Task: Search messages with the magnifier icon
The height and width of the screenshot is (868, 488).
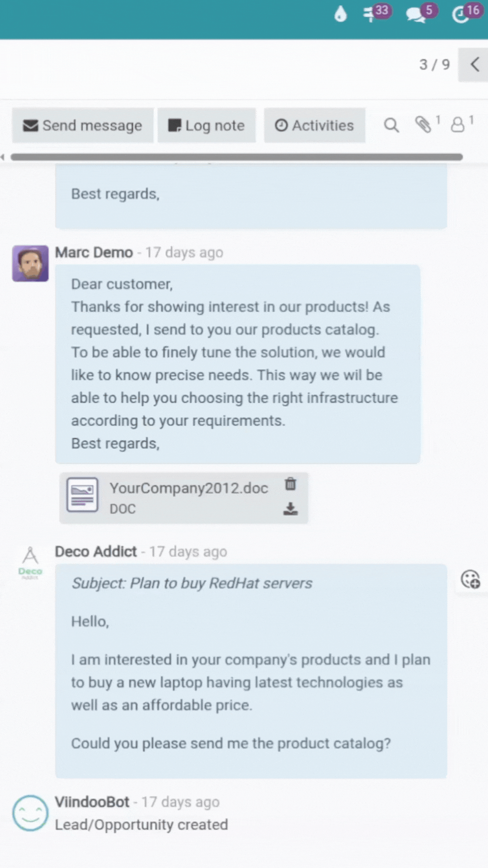Action: (391, 125)
